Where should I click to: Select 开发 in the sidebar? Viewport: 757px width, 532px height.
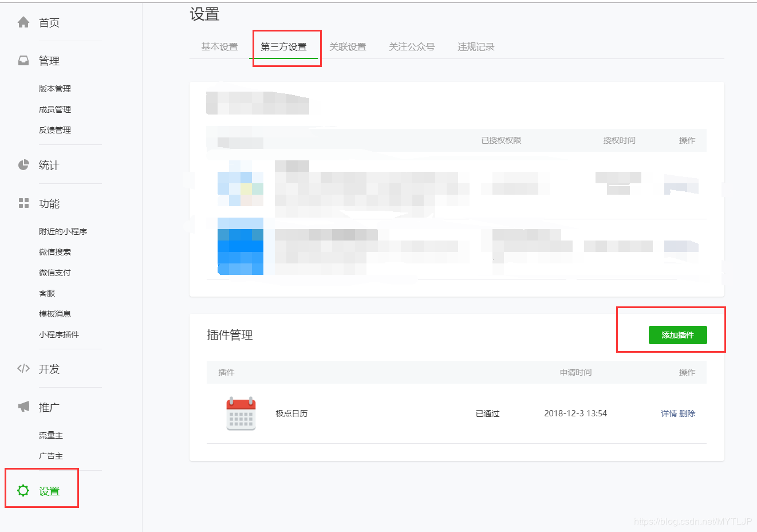click(x=49, y=369)
